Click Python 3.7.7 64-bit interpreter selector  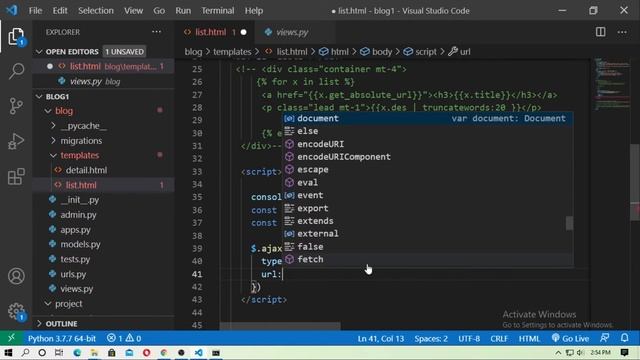62,338
